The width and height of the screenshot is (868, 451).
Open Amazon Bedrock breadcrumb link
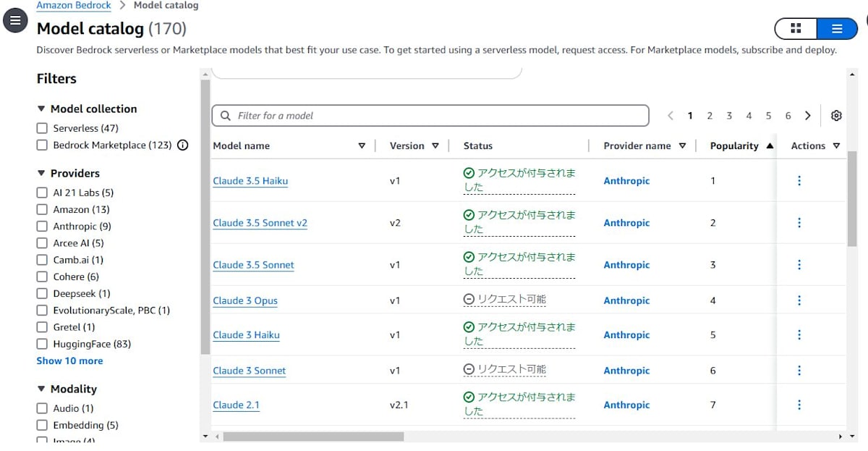click(74, 5)
